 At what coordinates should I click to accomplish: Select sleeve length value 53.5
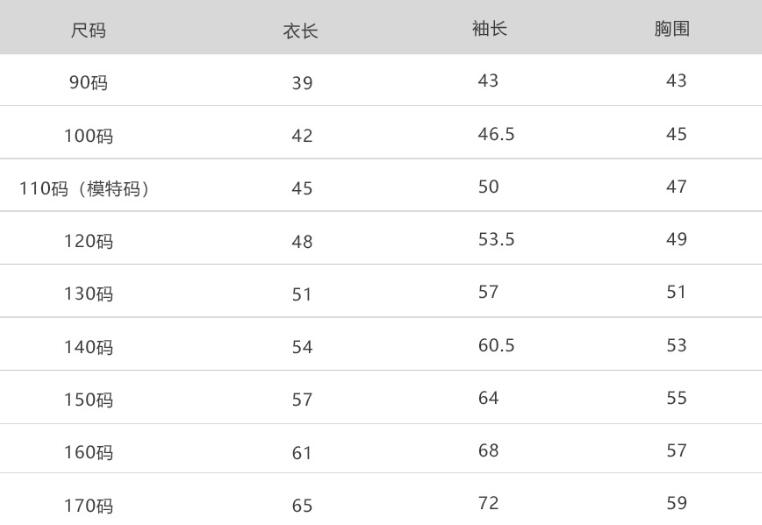(496, 239)
